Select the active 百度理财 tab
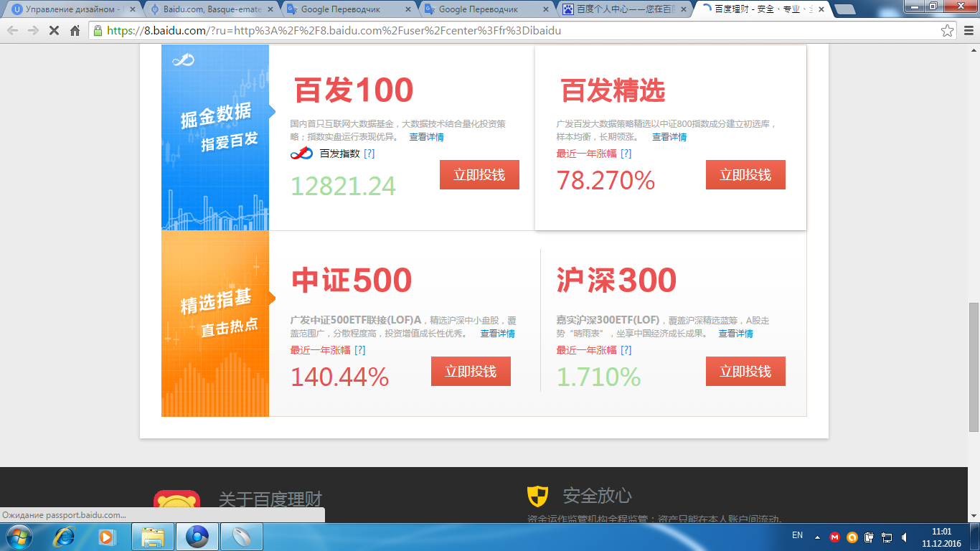The height and width of the screenshot is (551, 980). coord(763,10)
